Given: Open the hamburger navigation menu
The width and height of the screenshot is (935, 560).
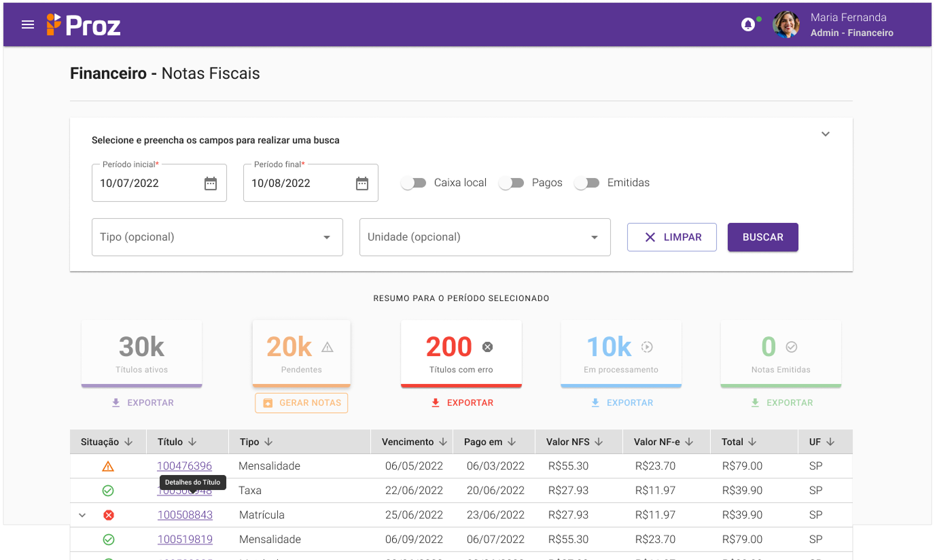Looking at the screenshot, I should pos(28,25).
